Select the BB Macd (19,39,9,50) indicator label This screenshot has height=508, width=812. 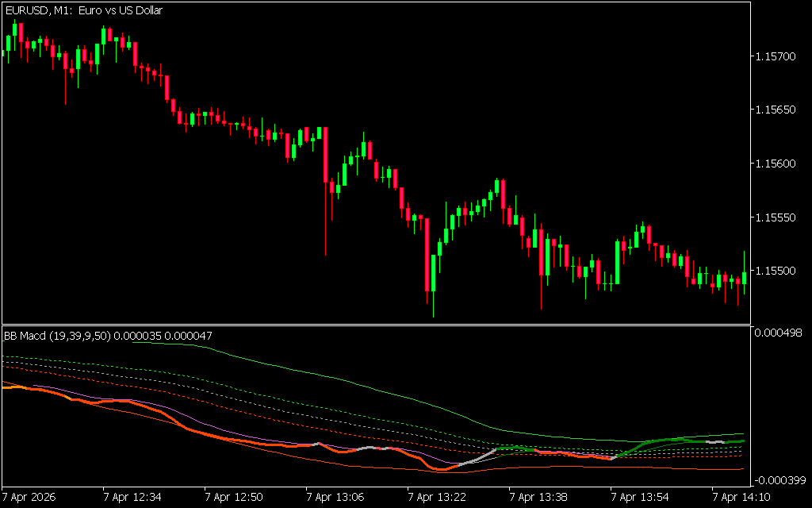tap(57, 336)
